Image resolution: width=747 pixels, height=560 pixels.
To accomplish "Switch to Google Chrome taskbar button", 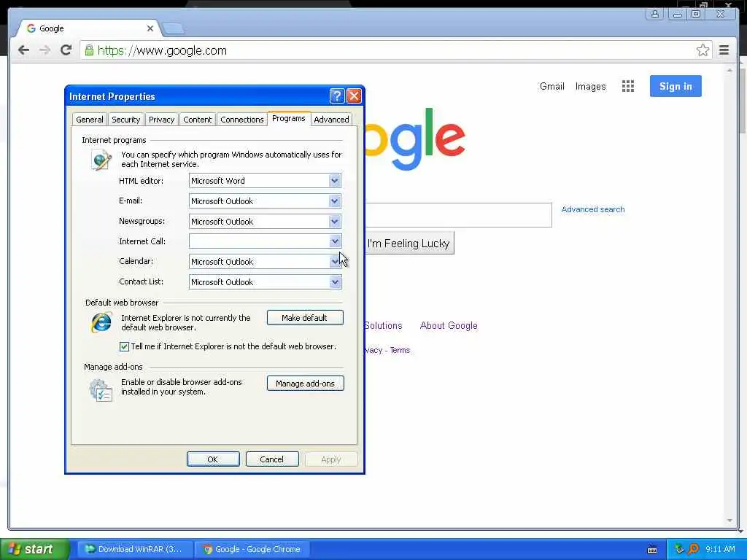I will click(252, 549).
